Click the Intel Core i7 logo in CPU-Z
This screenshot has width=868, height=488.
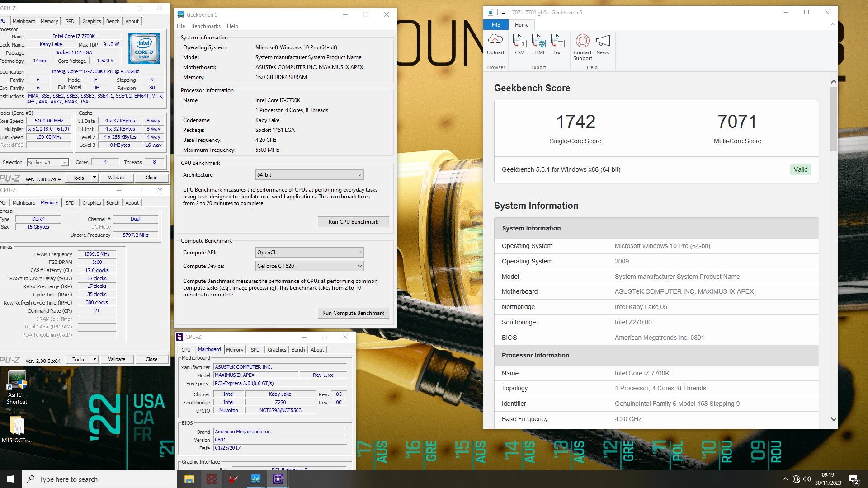point(144,48)
